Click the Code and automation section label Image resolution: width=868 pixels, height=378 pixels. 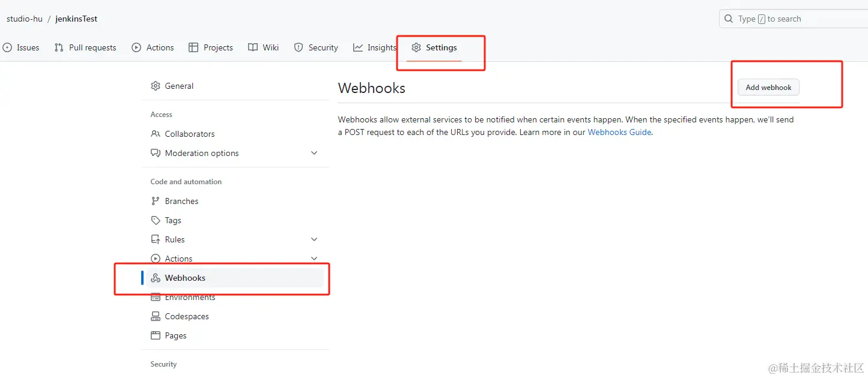[x=186, y=182]
